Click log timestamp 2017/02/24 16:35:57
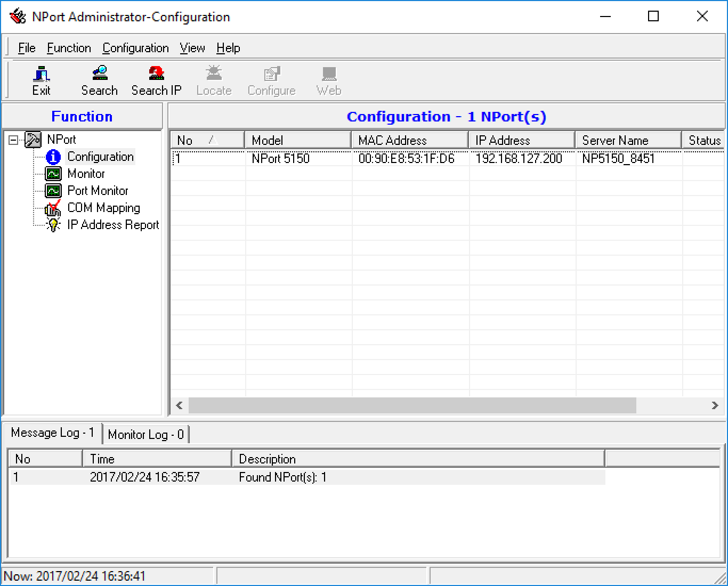 (x=144, y=477)
